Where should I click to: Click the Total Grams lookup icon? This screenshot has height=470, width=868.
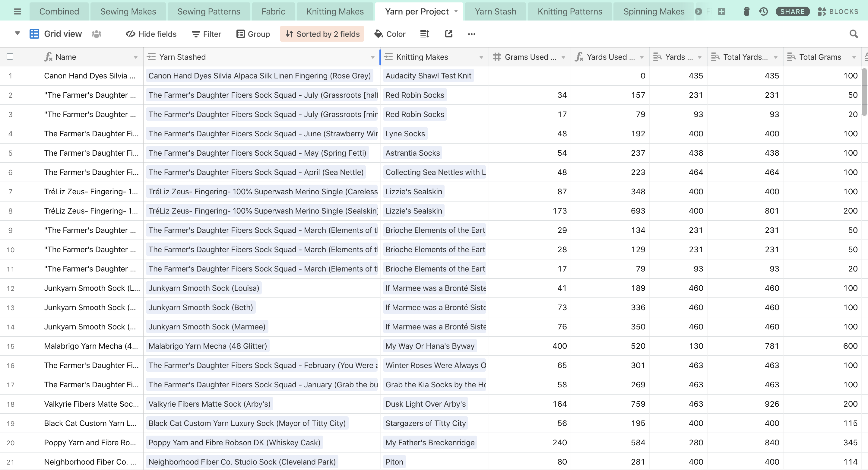[791, 57]
